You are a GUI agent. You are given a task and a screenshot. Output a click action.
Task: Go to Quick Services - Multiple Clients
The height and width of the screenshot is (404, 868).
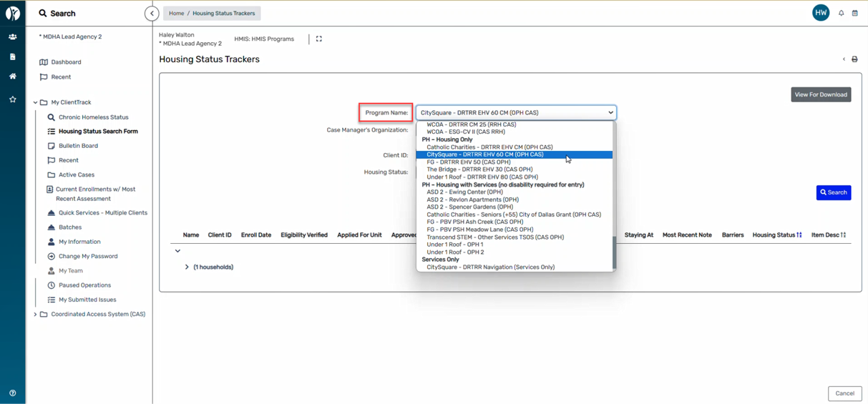[102, 213]
